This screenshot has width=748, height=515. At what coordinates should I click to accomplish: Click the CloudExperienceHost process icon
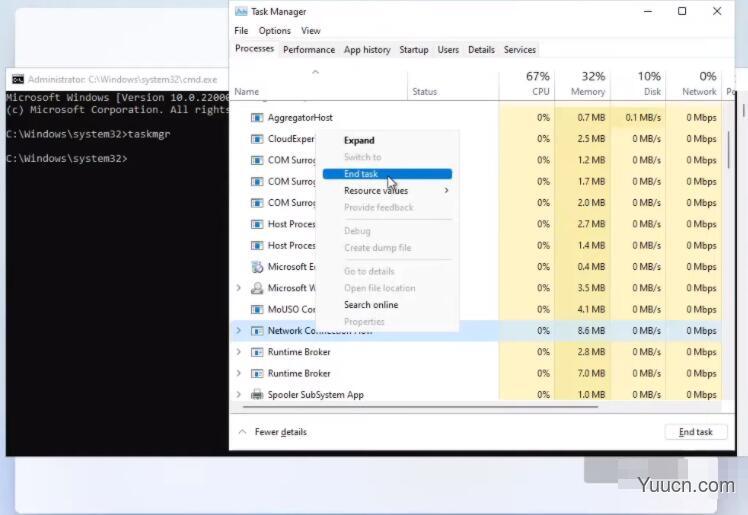pos(257,139)
